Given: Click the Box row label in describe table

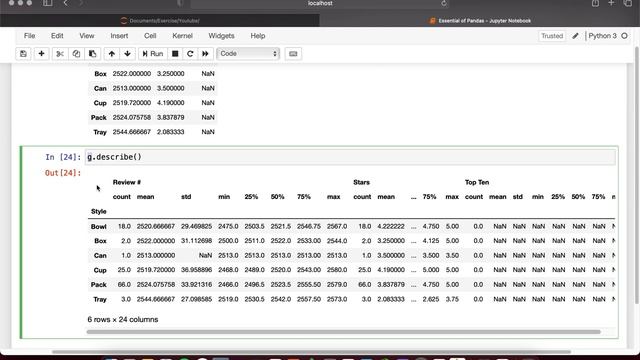Looking at the screenshot, I should (x=100, y=241).
